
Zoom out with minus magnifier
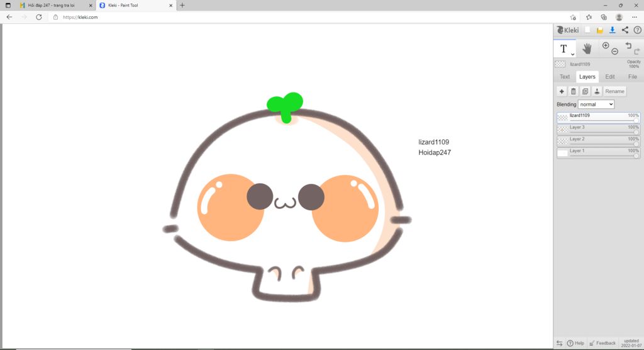pos(614,52)
